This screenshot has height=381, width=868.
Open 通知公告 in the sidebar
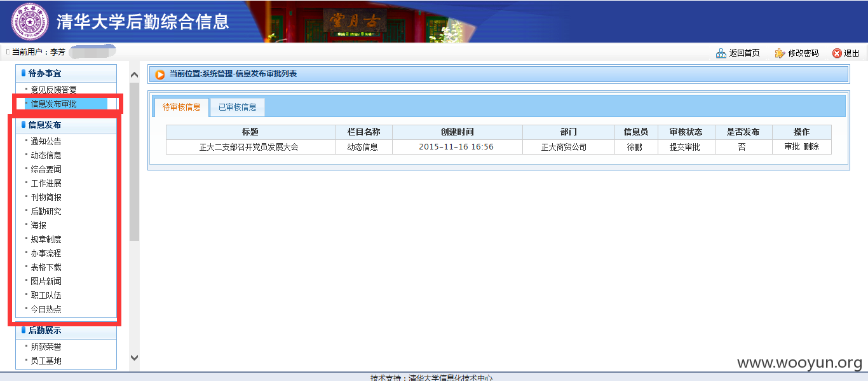coord(46,141)
